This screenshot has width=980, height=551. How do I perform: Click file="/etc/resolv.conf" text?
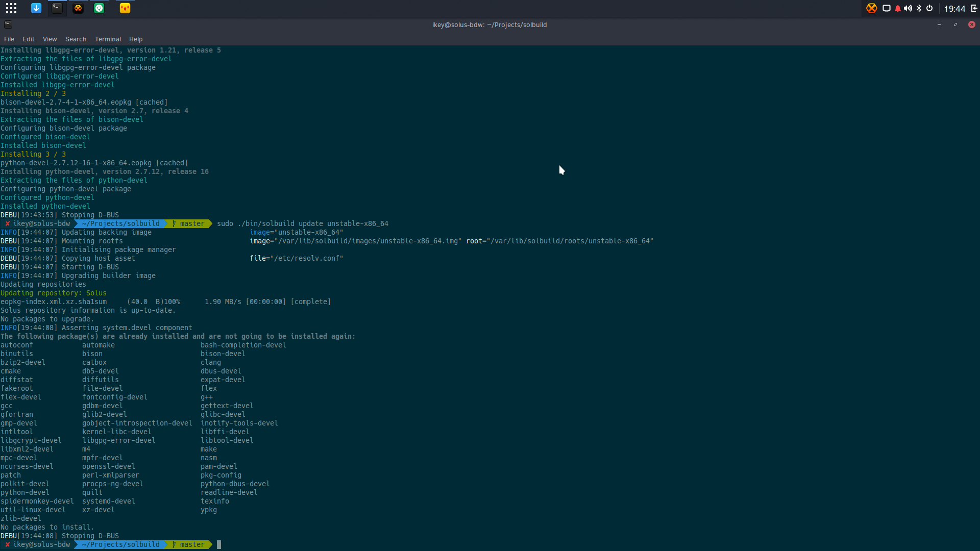[297, 258]
